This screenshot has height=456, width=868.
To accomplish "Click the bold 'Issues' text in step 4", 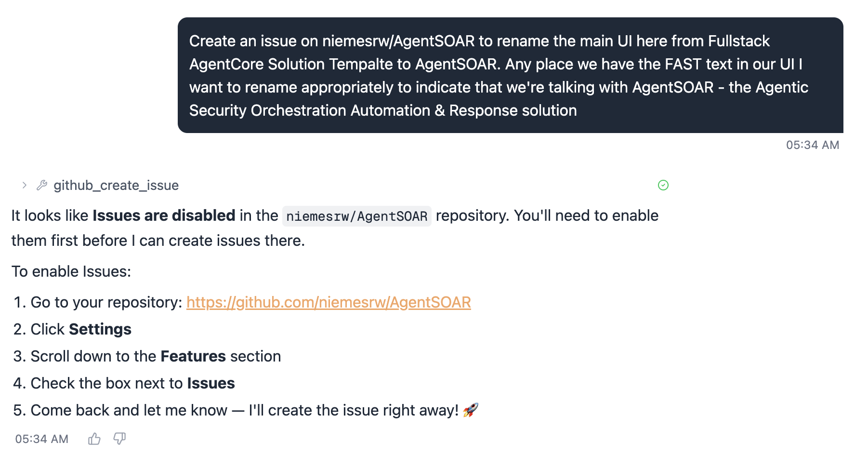I will [211, 383].
